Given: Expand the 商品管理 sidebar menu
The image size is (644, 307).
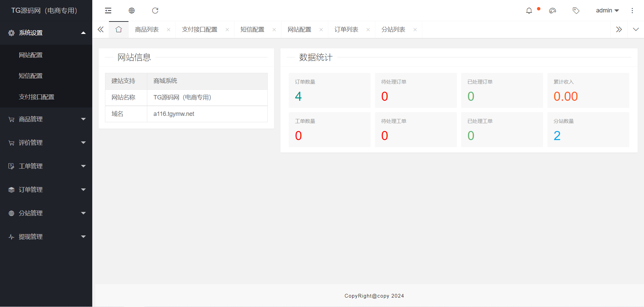Looking at the screenshot, I should pos(46,119).
